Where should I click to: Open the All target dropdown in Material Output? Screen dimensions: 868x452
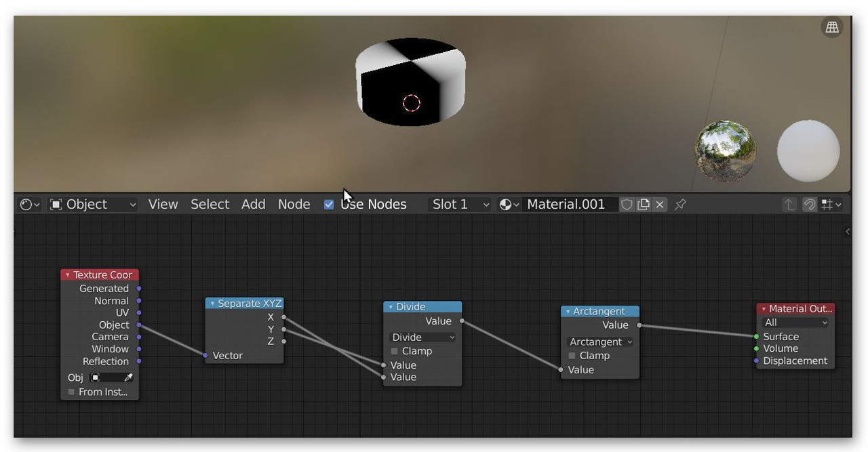tap(795, 323)
